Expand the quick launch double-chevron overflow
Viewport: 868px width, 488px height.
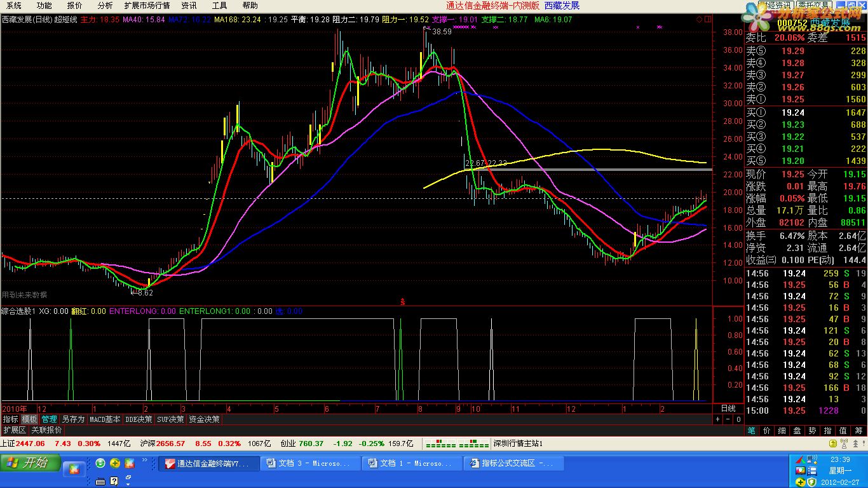pyautogui.click(x=145, y=459)
